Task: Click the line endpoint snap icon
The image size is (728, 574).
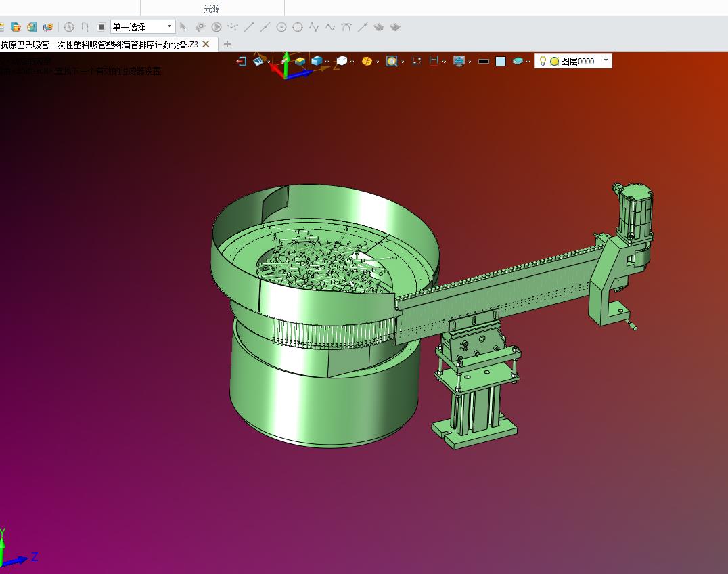Action: tap(249, 27)
